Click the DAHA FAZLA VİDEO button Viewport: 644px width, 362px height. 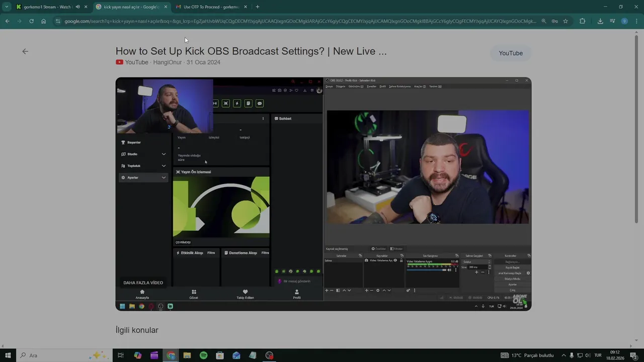click(143, 283)
